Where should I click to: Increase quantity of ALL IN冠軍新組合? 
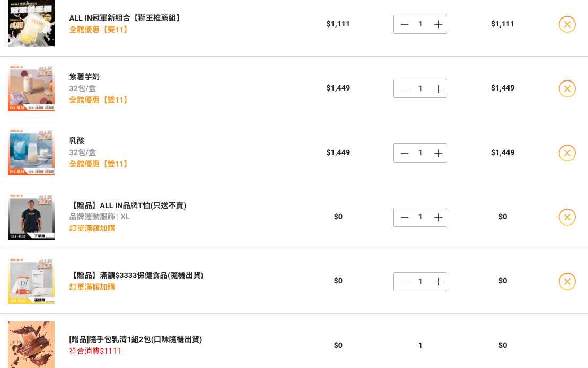(438, 25)
